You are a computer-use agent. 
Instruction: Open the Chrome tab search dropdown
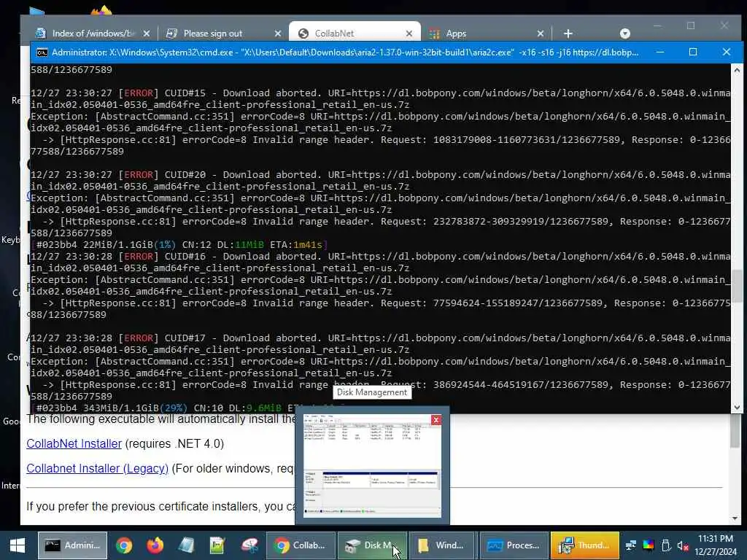tap(625, 34)
